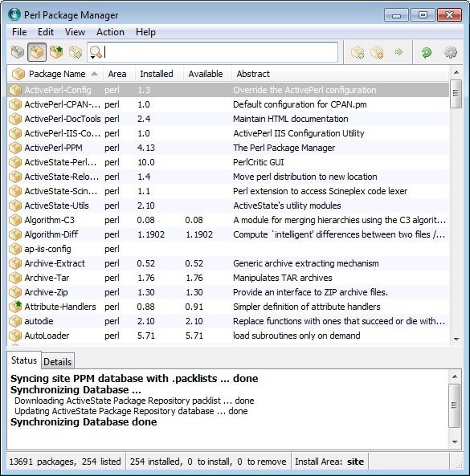This screenshot has height=476, width=470.
Task: Open the Action menu
Action: (x=110, y=32)
